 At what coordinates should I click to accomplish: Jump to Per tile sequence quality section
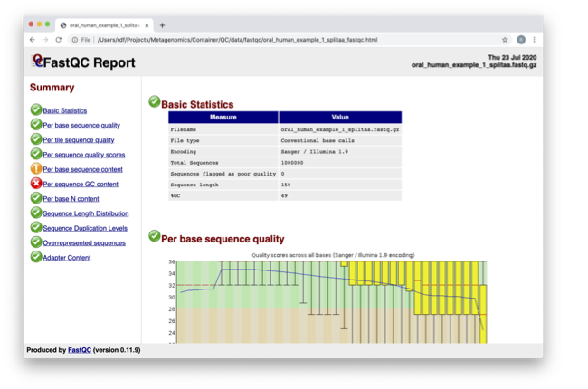pos(79,140)
